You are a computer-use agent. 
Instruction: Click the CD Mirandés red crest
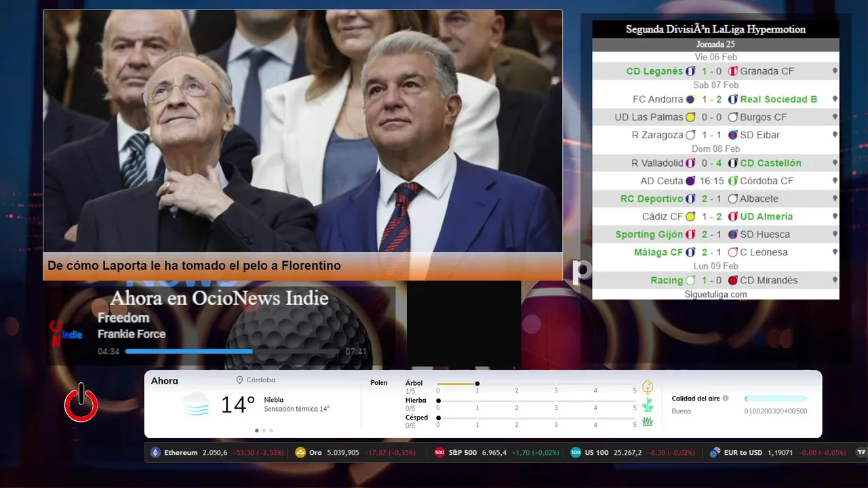[x=732, y=281]
